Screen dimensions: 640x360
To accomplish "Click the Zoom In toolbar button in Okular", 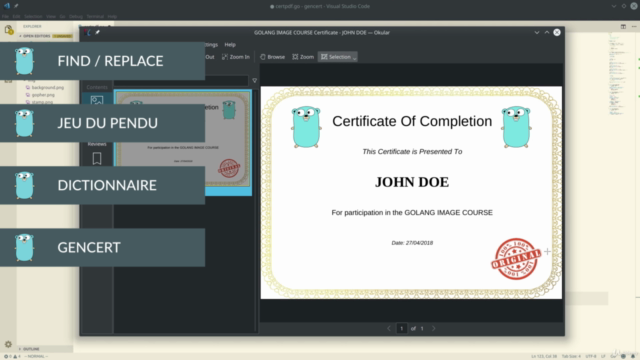I will (x=236, y=57).
